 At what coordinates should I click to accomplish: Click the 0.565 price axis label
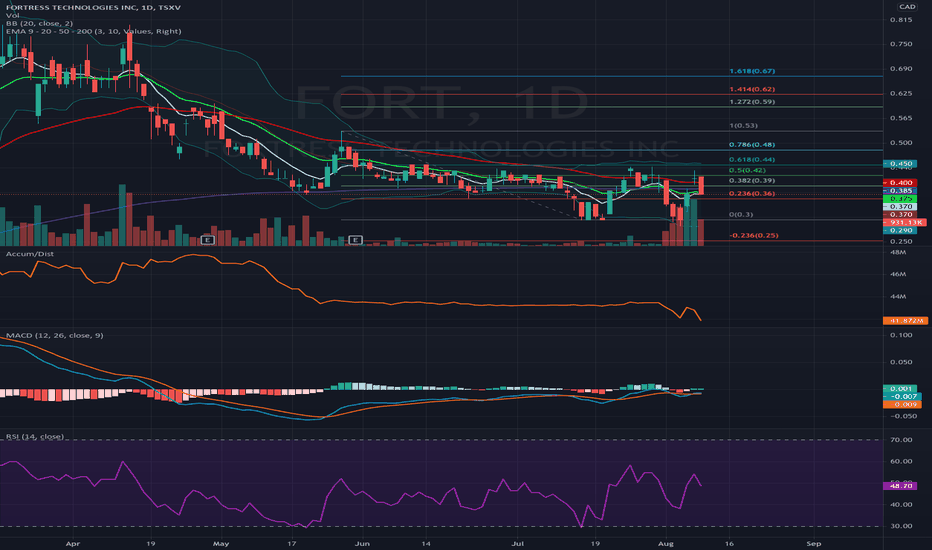[901, 118]
